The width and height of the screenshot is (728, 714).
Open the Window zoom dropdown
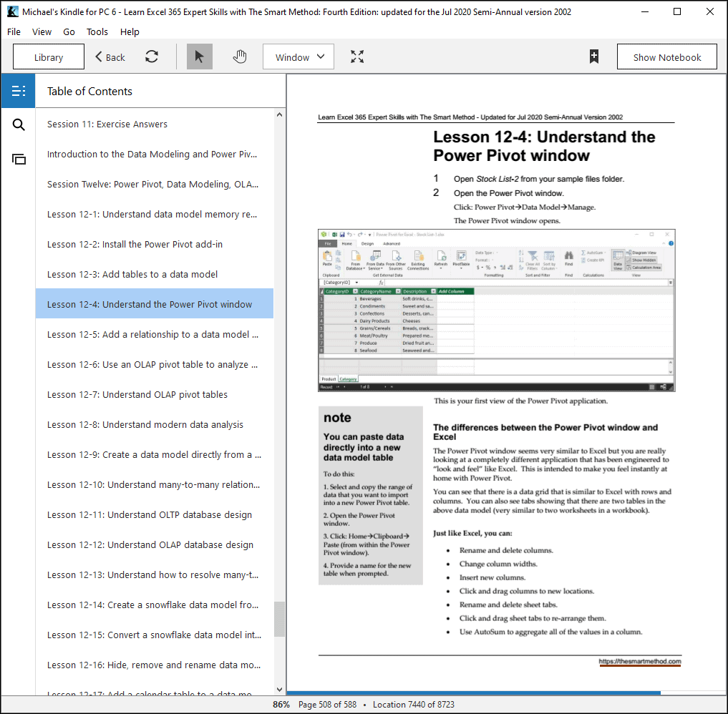point(298,57)
